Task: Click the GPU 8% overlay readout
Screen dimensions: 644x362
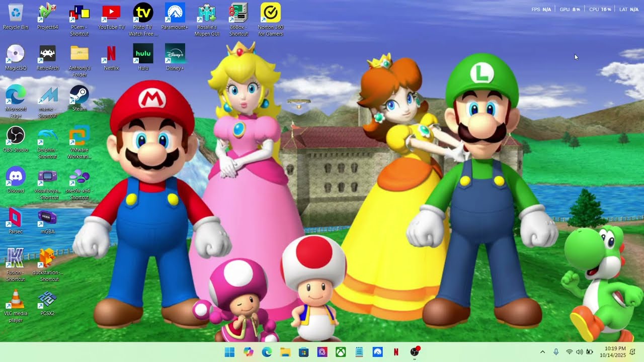Action: (x=570, y=10)
